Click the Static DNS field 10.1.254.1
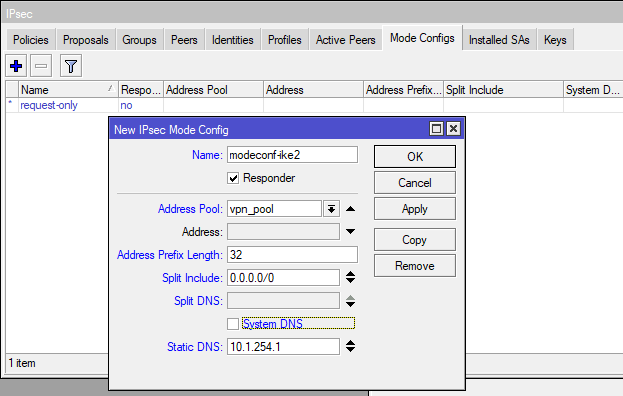Image resolution: width=623 pixels, height=396 pixels. pos(283,347)
